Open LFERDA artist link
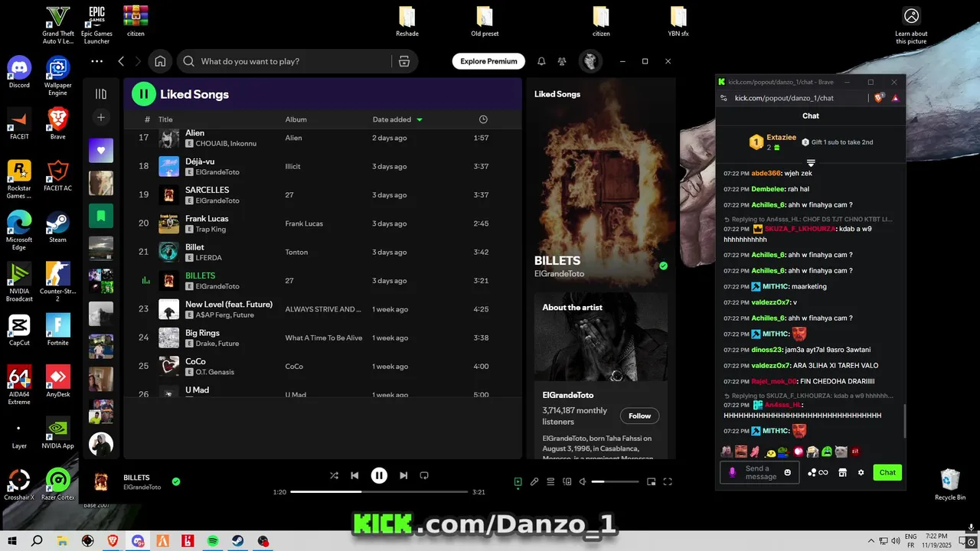 pos(208,258)
